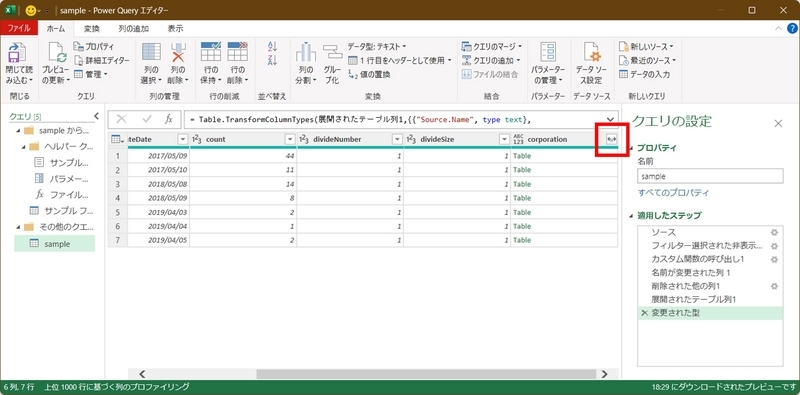Collapse その他のクエ... folder
Viewport: 800px width, 395px height.
[x=18, y=226]
